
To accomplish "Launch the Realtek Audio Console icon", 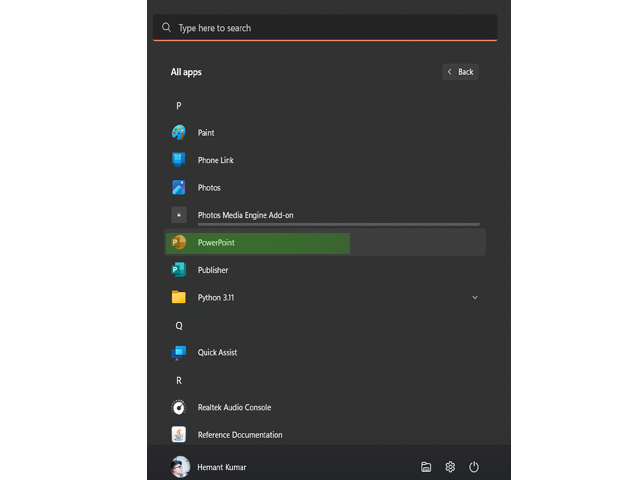I will click(178, 407).
